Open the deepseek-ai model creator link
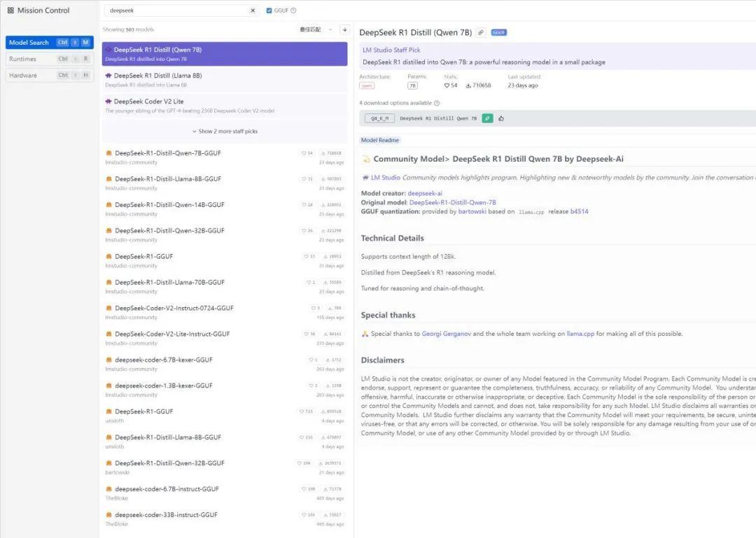This screenshot has width=756, height=538. coord(425,193)
